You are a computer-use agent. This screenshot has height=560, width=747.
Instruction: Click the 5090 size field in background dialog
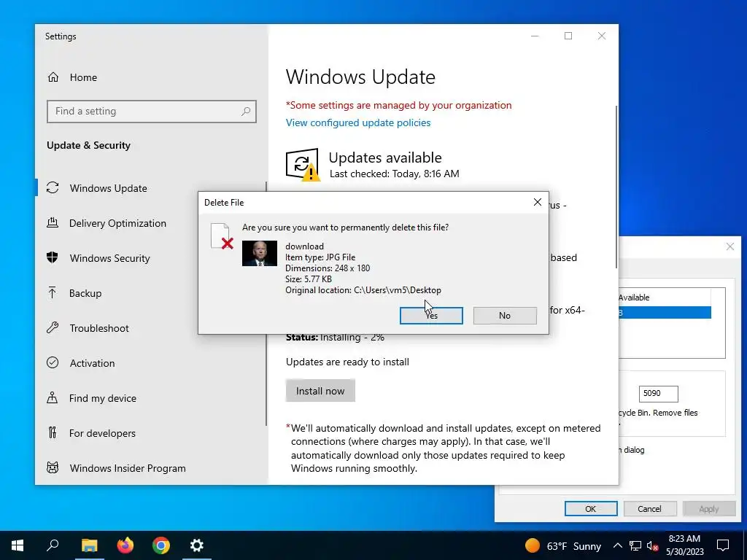tap(658, 393)
